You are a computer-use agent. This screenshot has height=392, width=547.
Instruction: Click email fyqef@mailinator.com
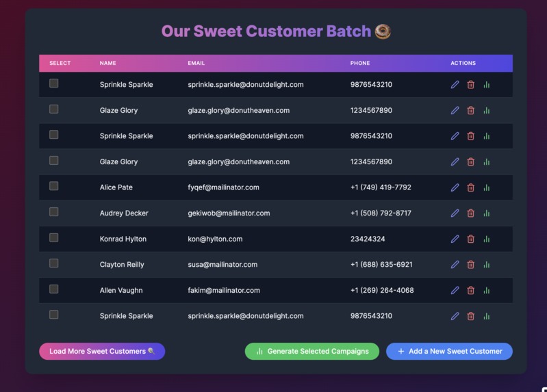pos(224,187)
